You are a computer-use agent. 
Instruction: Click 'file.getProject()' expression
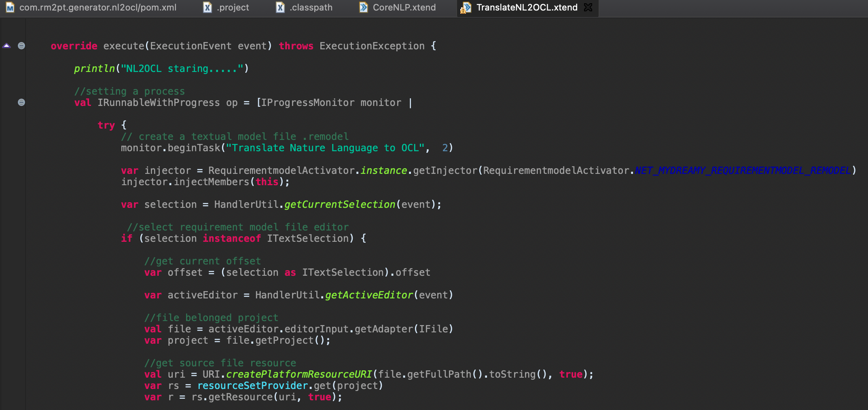(x=275, y=340)
